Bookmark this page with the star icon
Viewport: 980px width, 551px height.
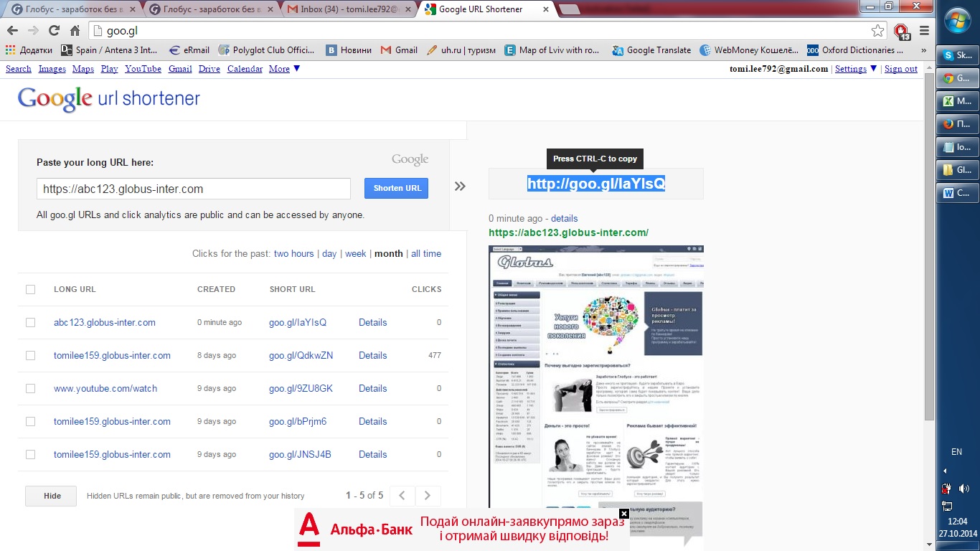click(x=877, y=31)
